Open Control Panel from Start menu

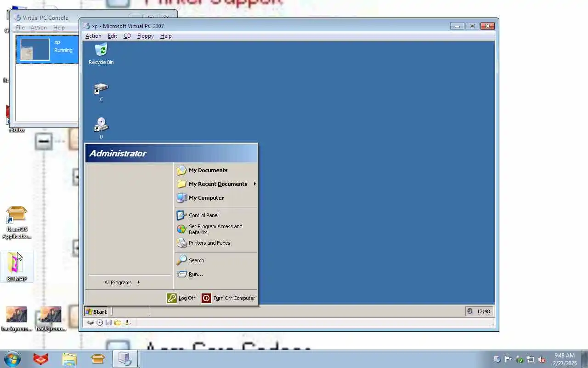(204, 215)
